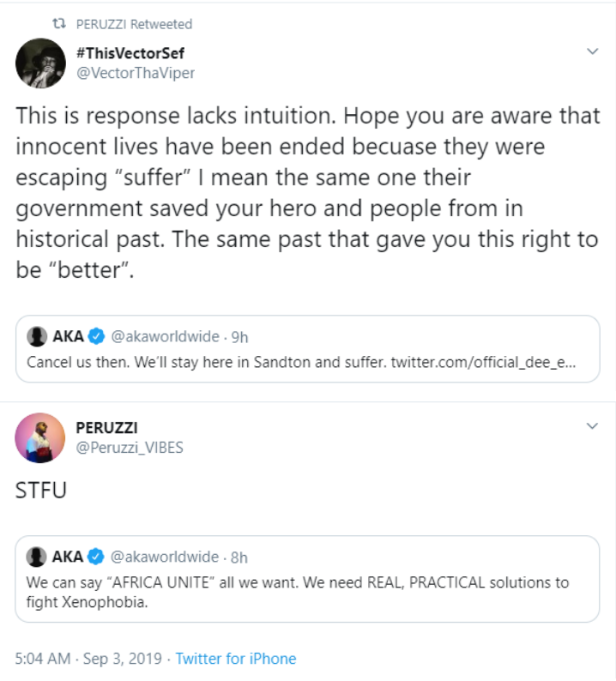Viewport: 616px width, 681px height.
Task: Expand options chevron on VectorThaViper tweet
Action: coord(591,51)
